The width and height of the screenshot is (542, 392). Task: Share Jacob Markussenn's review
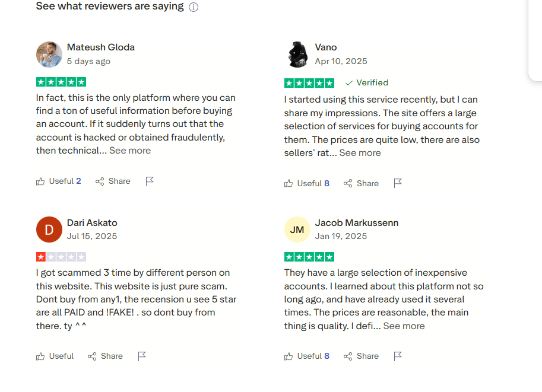click(x=361, y=356)
